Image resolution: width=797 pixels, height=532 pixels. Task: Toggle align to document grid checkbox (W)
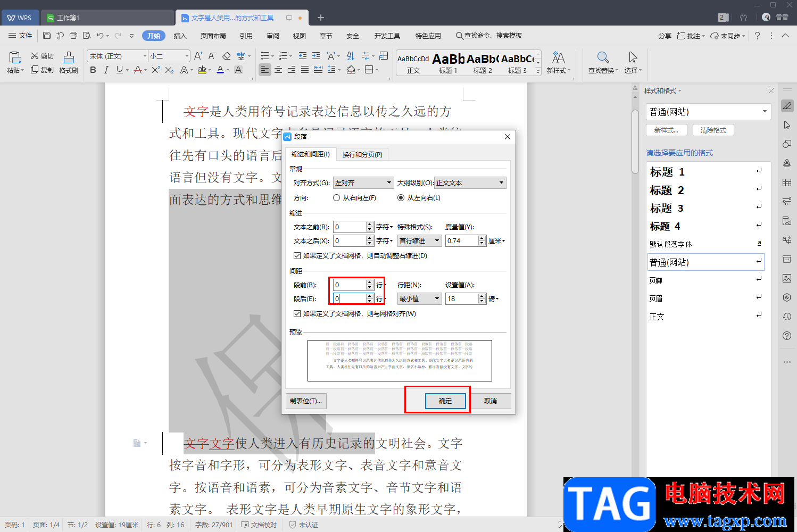[297, 314]
